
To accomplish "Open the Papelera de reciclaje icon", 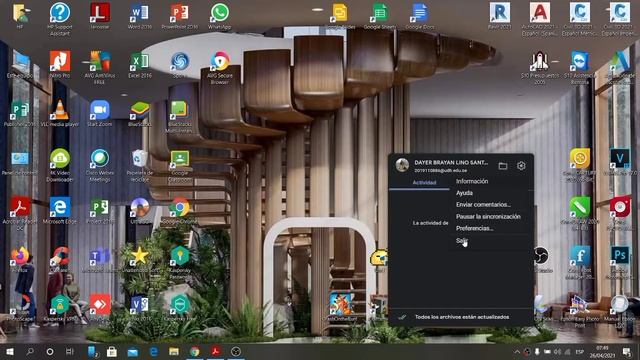I will click(140, 164).
